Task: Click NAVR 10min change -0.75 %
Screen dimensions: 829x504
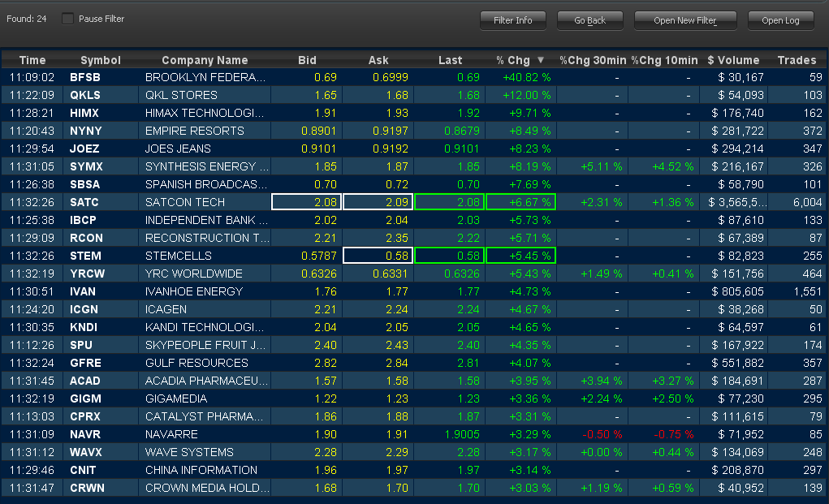Action: 674,434
